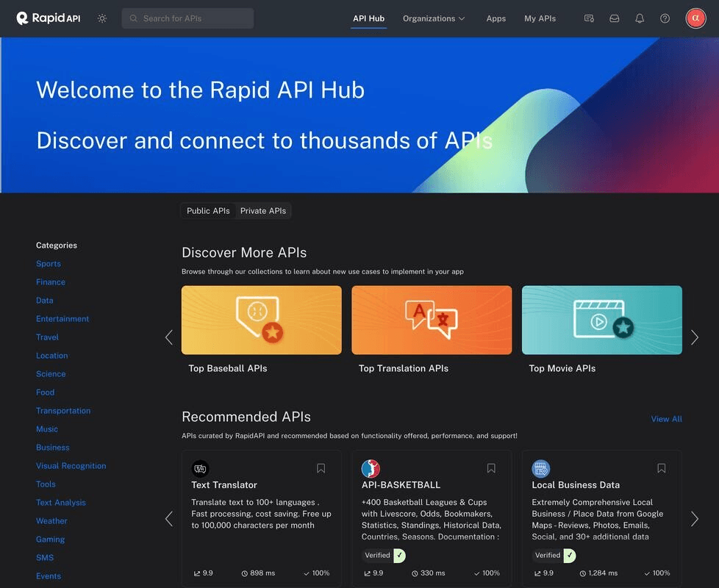Click the help question mark icon
The width and height of the screenshot is (719, 588).
[665, 18]
